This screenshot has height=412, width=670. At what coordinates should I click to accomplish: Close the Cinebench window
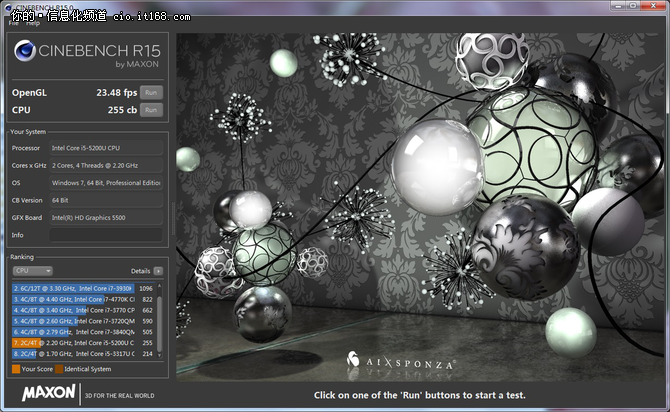coord(653,6)
